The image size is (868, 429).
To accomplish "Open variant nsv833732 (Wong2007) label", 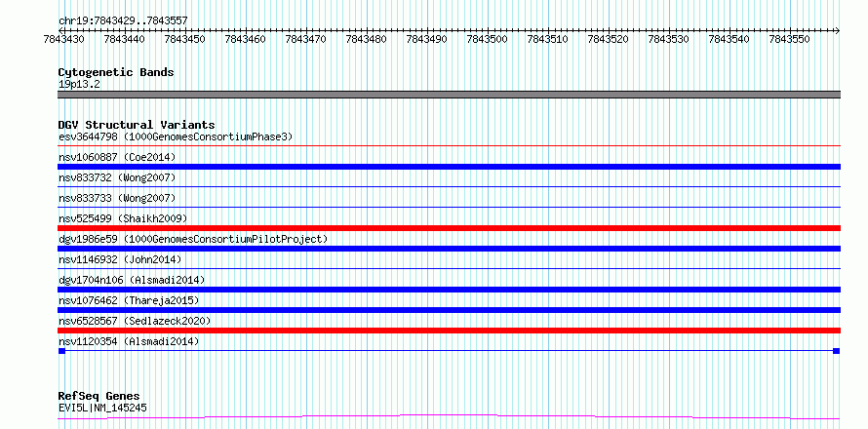I will click(117, 177).
